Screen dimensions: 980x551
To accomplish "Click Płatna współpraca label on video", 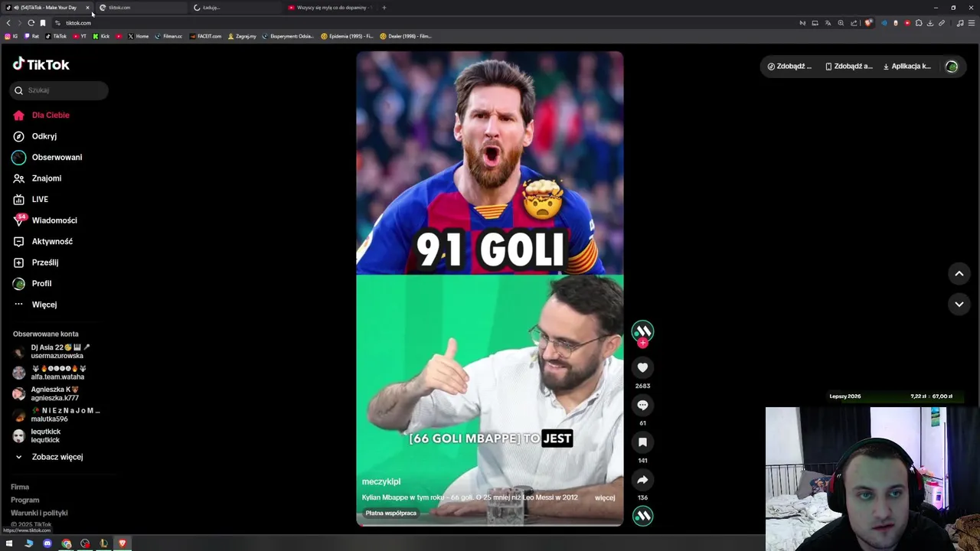I will click(391, 513).
